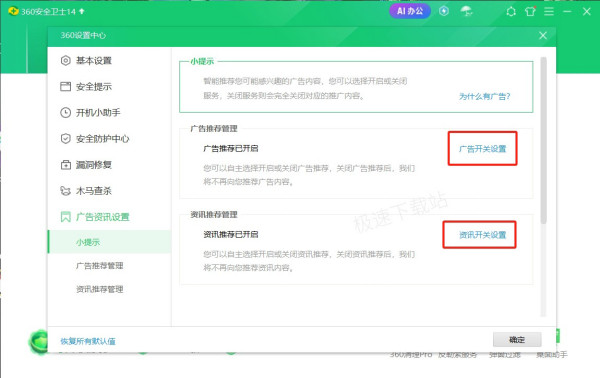
Task: Click the blue hexagon shield icon in the title bar
Action: click(x=444, y=11)
